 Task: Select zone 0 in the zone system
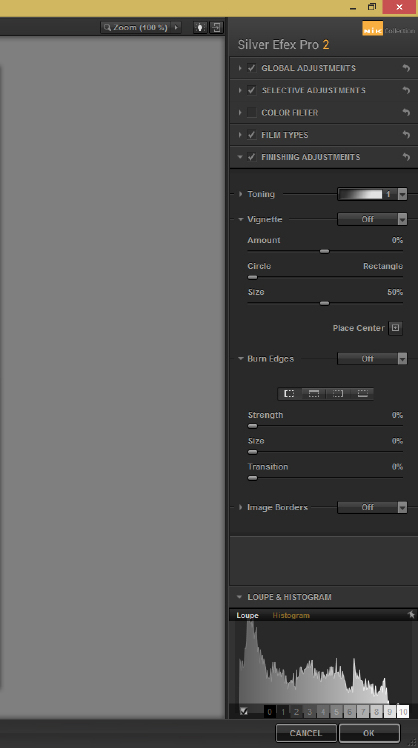click(270, 712)
